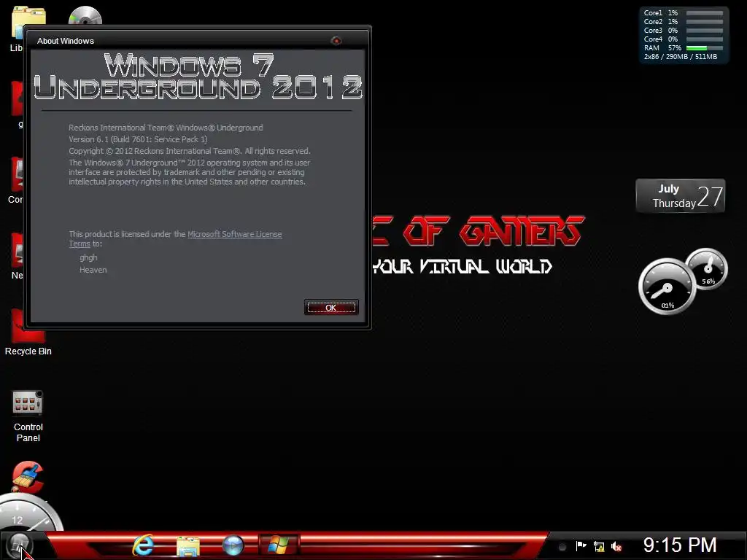Click OK in About Windows dialog
The width and height of the screenshot is (747, 560).
[331, 308]
